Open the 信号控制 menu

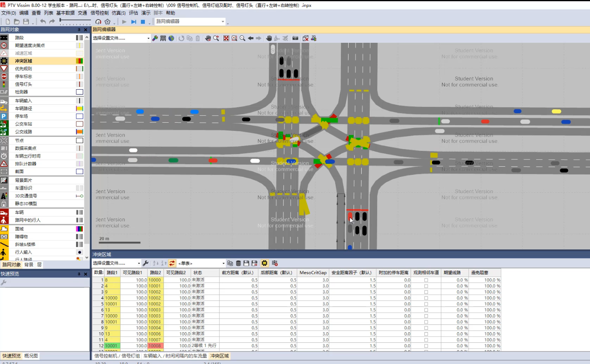coord(99,13)
